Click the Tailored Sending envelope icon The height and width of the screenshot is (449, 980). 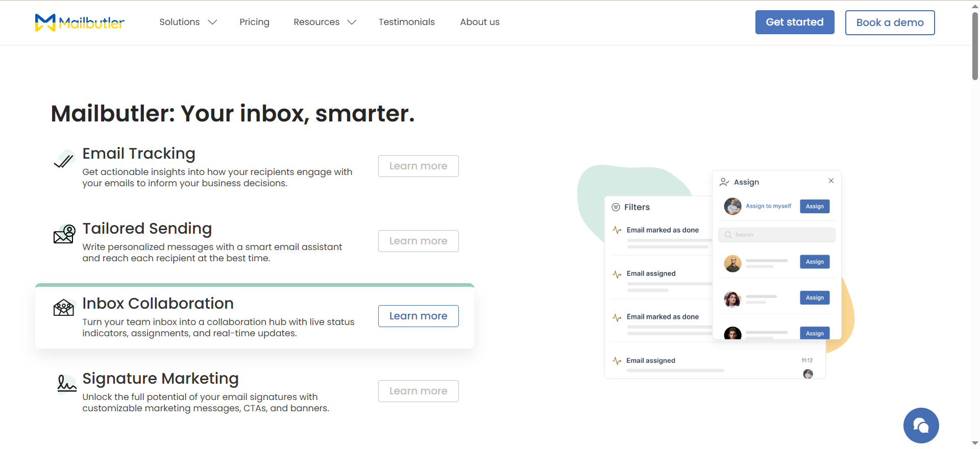pyautogui.click(x=64, y=234)
